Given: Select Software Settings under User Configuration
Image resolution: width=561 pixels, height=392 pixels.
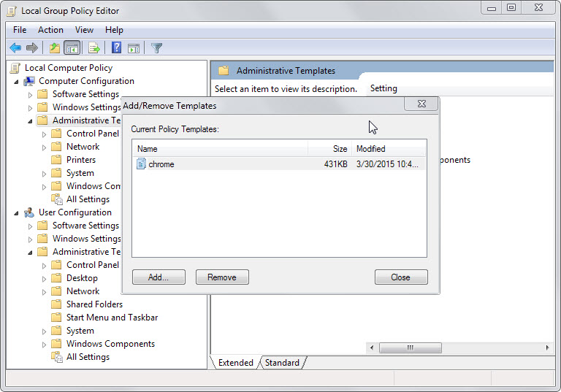Looking at the screenshot, I should 86,226.
